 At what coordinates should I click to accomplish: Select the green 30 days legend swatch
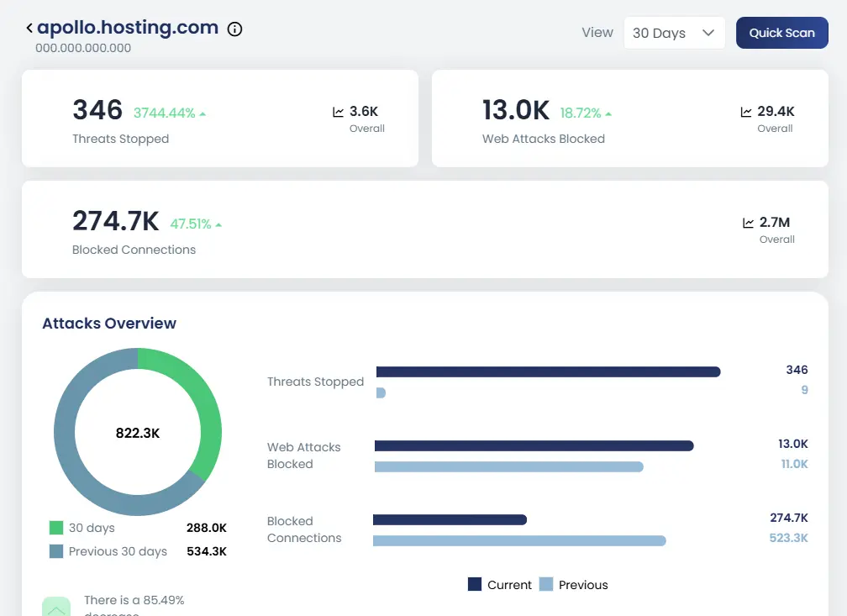56,528
